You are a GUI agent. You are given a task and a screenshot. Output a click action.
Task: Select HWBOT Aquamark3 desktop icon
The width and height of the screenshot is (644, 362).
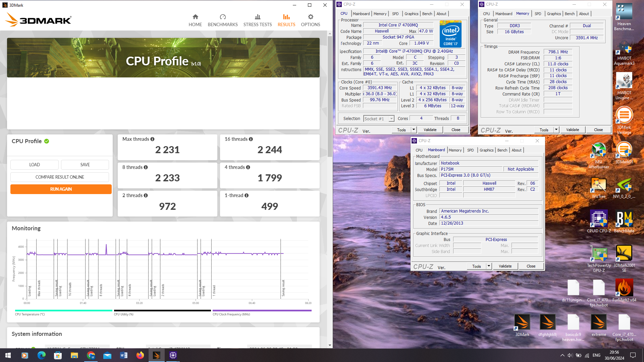(x=624, y=52)
